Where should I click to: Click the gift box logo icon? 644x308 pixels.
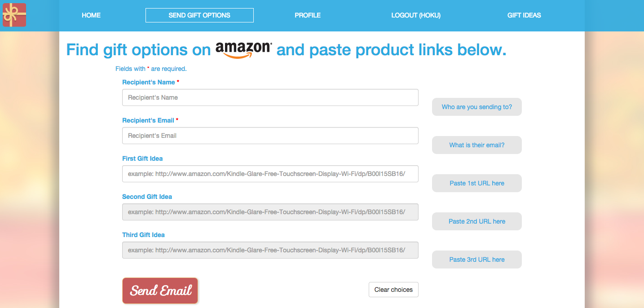coord(14,15)
